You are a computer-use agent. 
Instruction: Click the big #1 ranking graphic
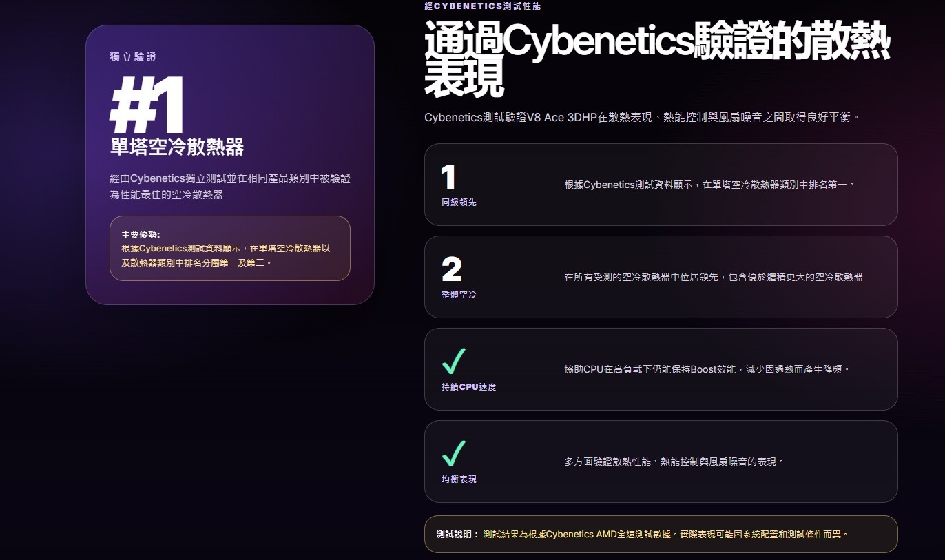[x=147, y=104]
